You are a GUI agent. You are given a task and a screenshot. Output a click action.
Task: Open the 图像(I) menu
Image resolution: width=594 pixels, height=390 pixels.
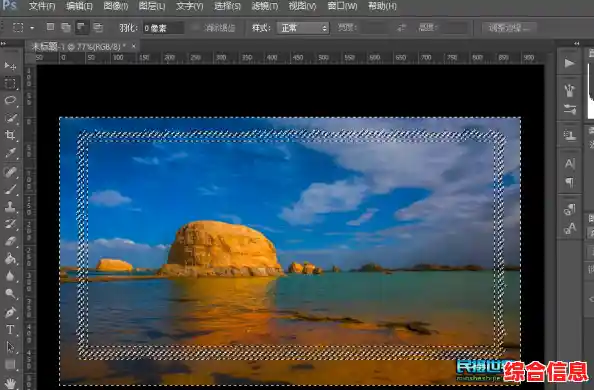point(116,6)
